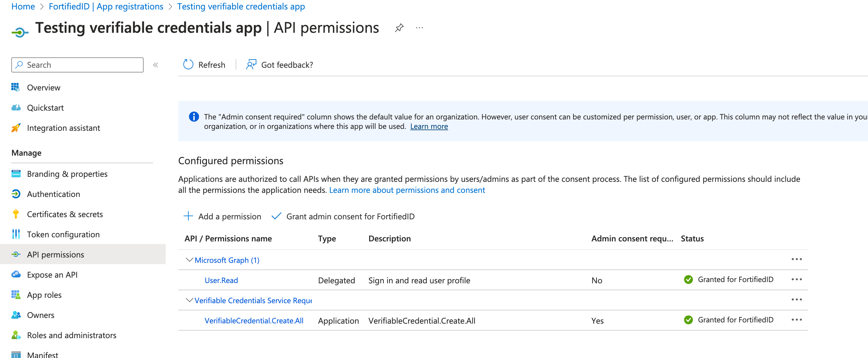This screenshot has width=868, height=358.
Task: Click the Roles and administrators icon
Action: click(16, 335)
